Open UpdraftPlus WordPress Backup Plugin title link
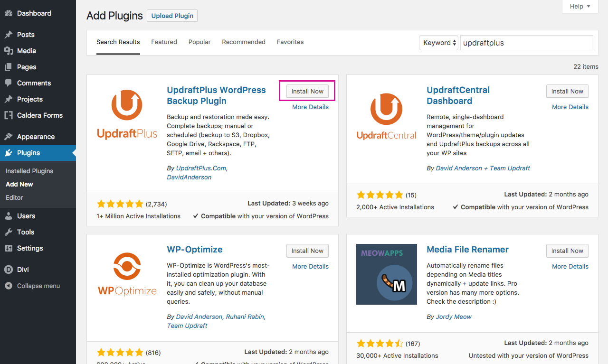The width and height of the screenshot is (608, 364). click(x=216, y=95)
